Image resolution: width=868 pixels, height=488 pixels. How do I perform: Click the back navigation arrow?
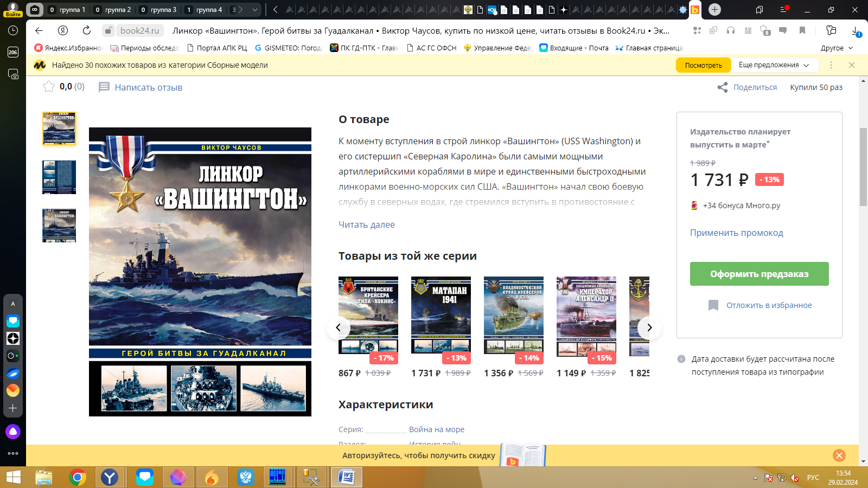(x=39, y=30)
